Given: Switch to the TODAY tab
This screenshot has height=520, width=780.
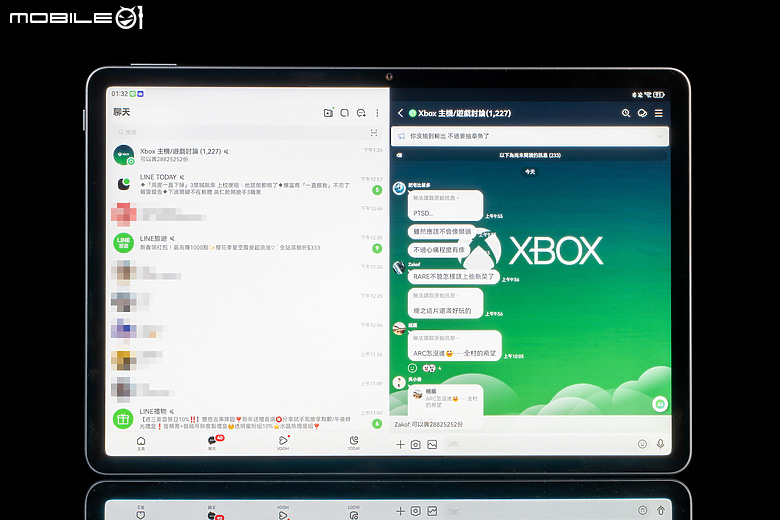Looking at the screenshot, I should click(354, 443).
